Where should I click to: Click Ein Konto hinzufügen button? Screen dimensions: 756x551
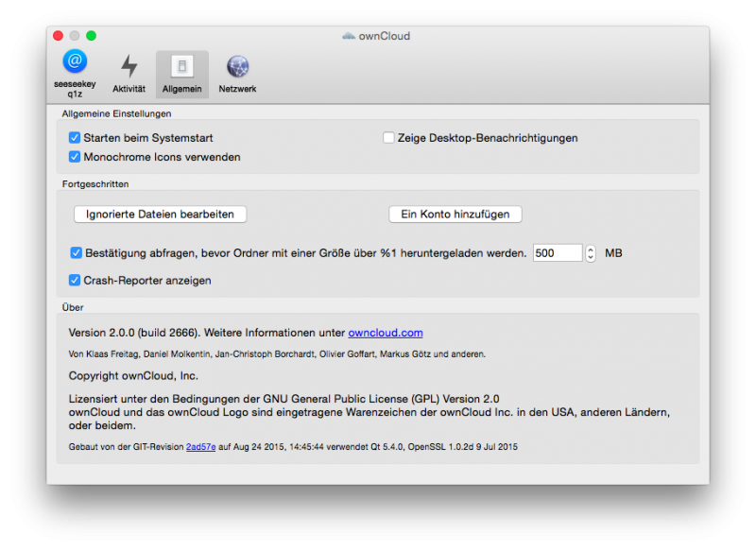pyautogui.click(x=455, y=215)
